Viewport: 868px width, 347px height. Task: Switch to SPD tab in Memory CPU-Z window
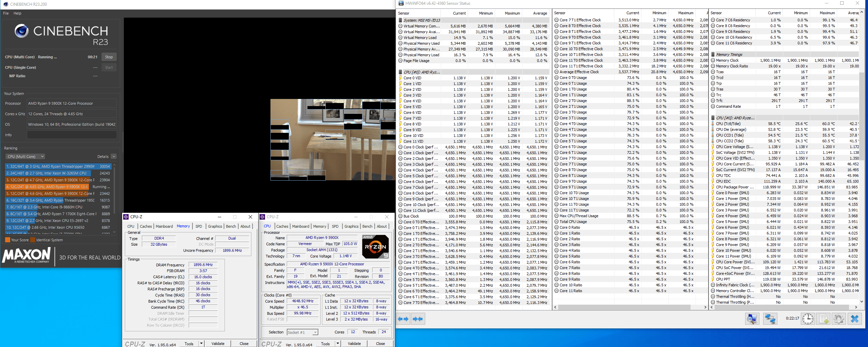tap(199, 226)
